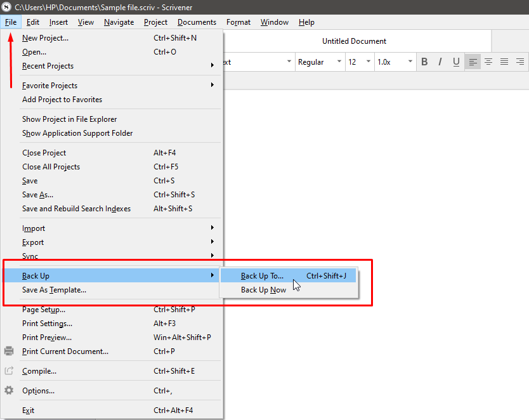Click the printer icon beside Print Current Document
Viewport: 529px width, 420px height.
point(9,351)
